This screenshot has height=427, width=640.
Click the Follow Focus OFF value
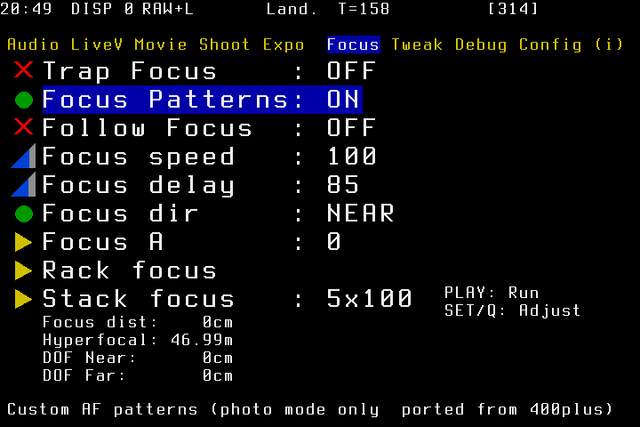click(351, 128)
